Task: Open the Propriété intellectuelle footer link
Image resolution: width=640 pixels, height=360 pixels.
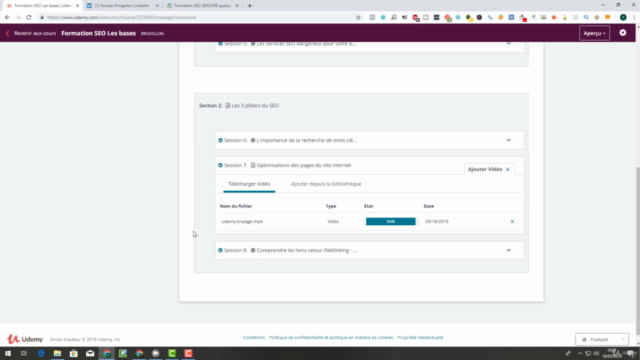Action: click(420, 338)
